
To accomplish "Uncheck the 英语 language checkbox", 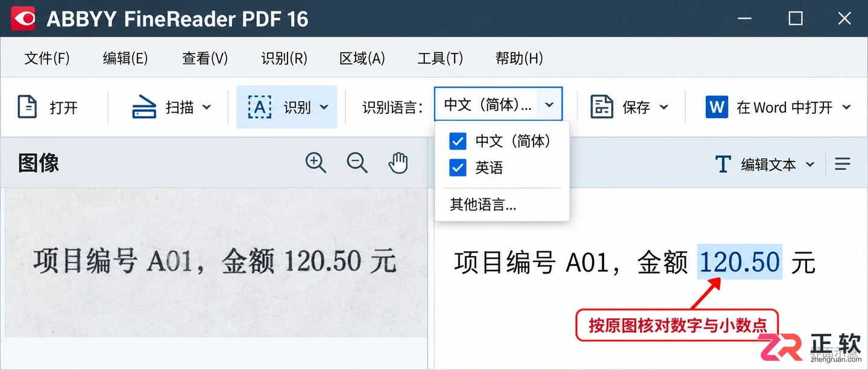I will click(458, 168).
